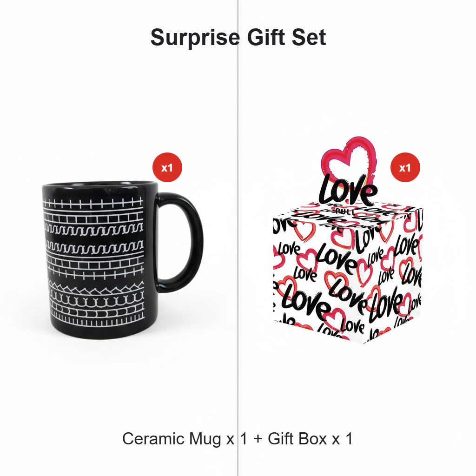This screenshot has width=476, height=476.
Task: Click the glossy rim of the mug
Action: pos(99,184)
